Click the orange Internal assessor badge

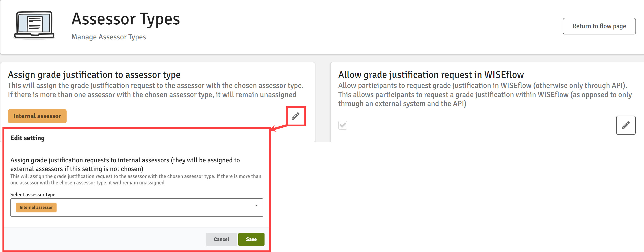pyautogui.click(x=37, y=116)
